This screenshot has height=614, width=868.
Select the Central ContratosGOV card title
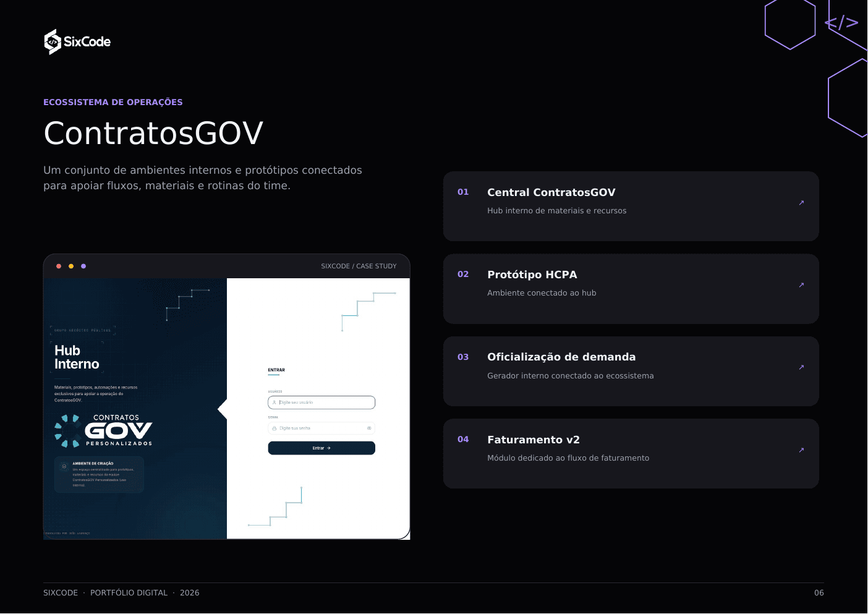pyautogui.click(x=551, y=192)
